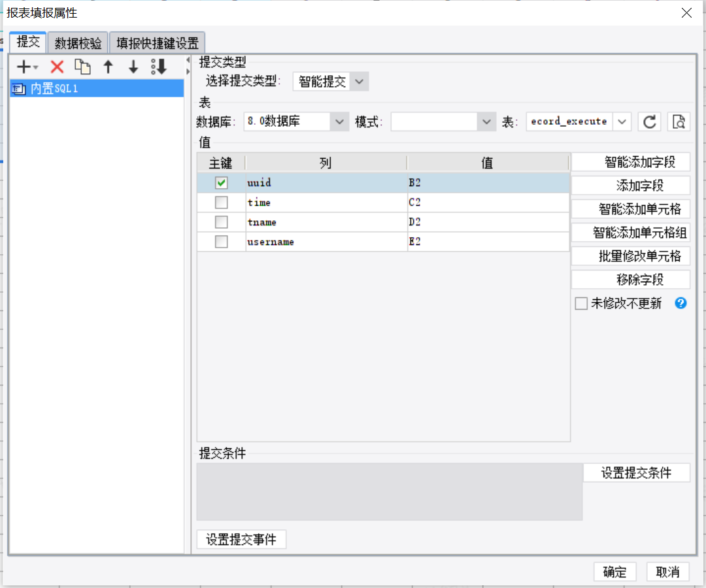Open the add-item plus dropdown arrow
The height and width of the screenshot is (588, 706).
click(x=35, y=67)
